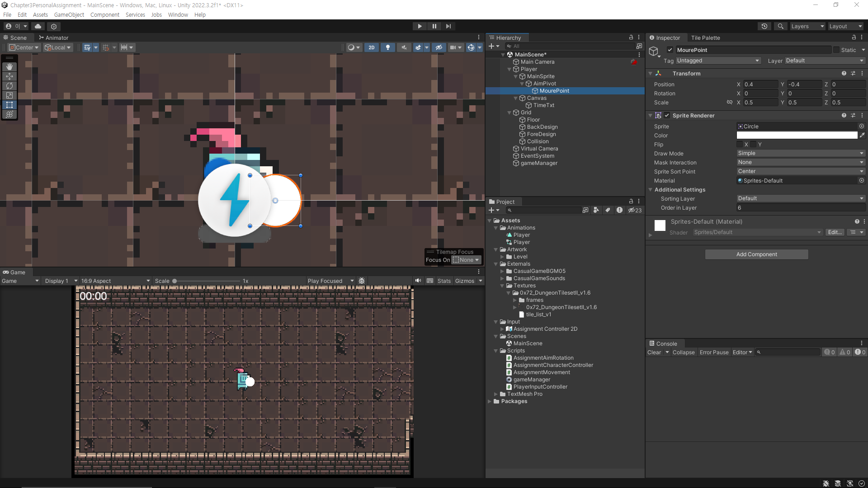Select the Move tool in Scene
The image size is (868, 488).
point(9,76)
